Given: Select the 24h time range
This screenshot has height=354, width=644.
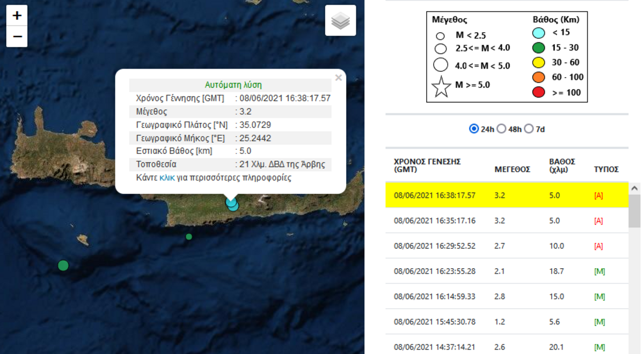Looking at the screenshot, I should click(474, 129).
